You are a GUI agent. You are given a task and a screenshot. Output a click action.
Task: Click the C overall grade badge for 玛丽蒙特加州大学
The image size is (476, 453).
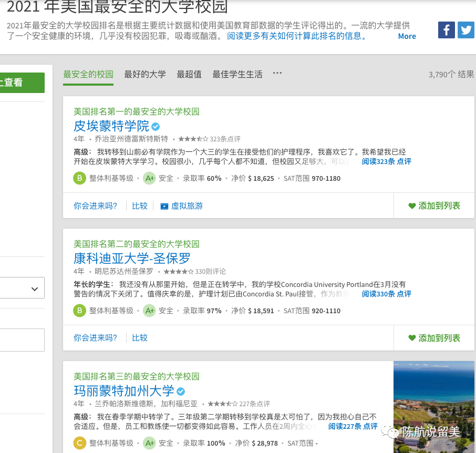(x=79, y=443)
